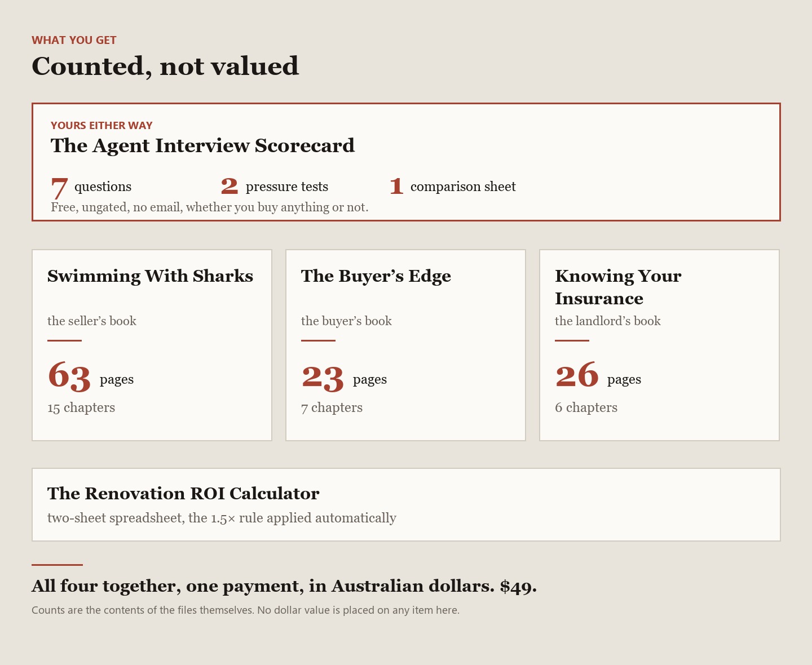Click 'the seller's book' subtitle
The image size is (812, 665).
pyautogui.click(x=92, y=321)
